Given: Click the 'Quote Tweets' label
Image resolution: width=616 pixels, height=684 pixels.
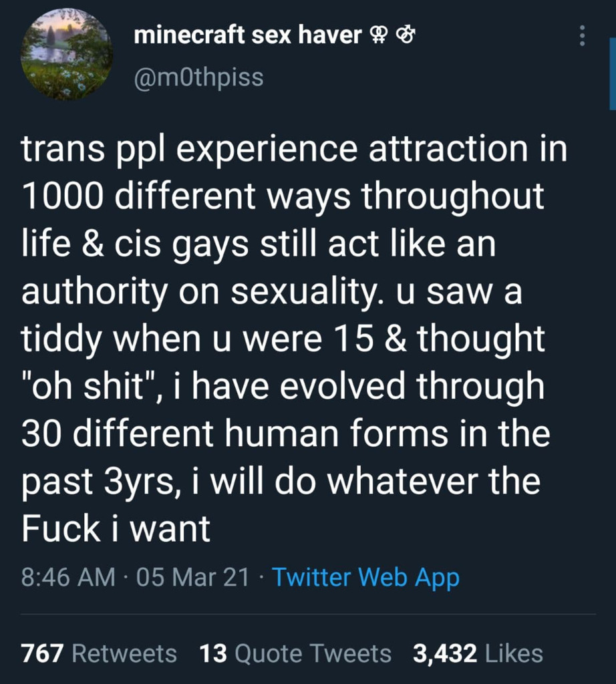Looking at the screenshot, I should (x=313, y=653).
